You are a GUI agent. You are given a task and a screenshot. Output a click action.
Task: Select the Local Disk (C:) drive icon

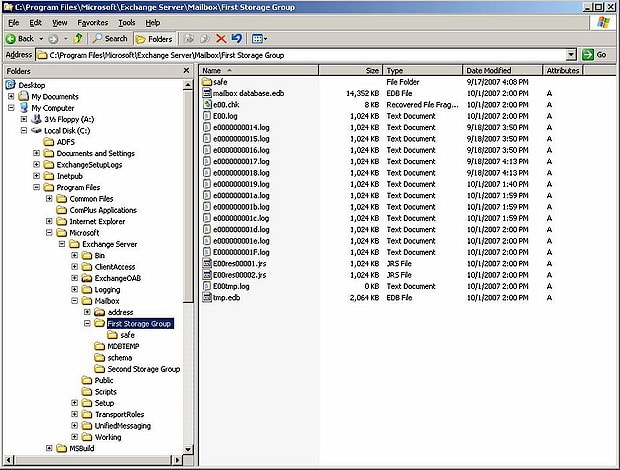pos(36,130)
